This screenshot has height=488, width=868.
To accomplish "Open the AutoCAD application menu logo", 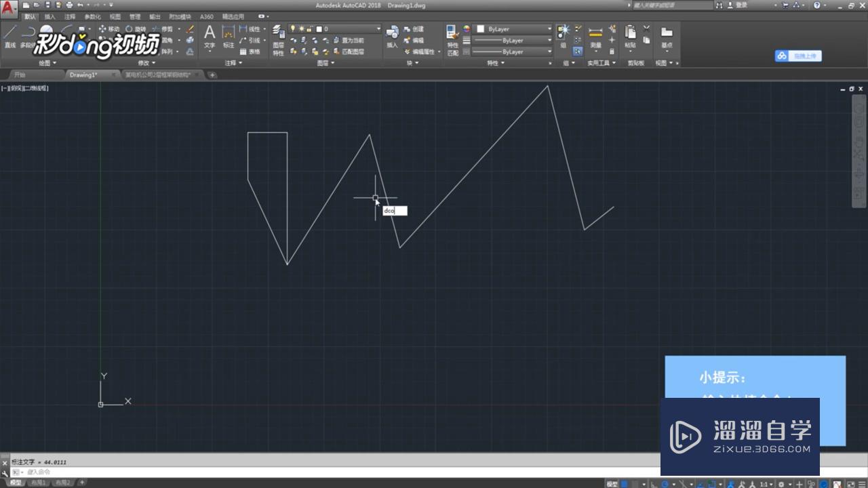I will [x=9, y=9].
